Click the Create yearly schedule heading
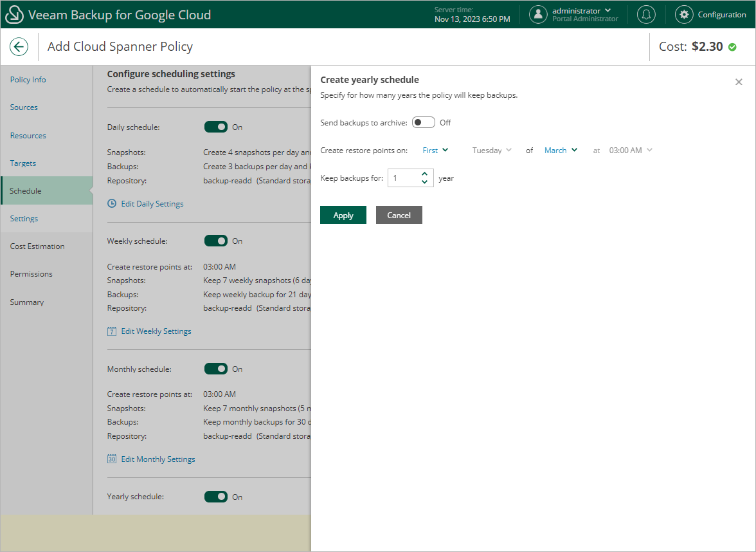 370,80
